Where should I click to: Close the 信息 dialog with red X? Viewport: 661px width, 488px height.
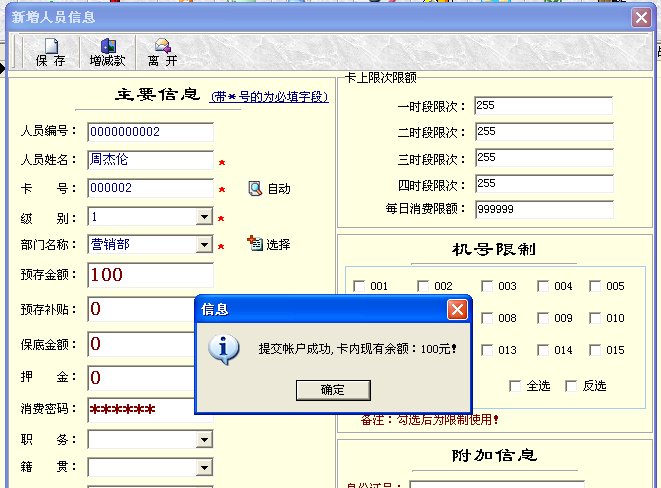click(456, 309)
